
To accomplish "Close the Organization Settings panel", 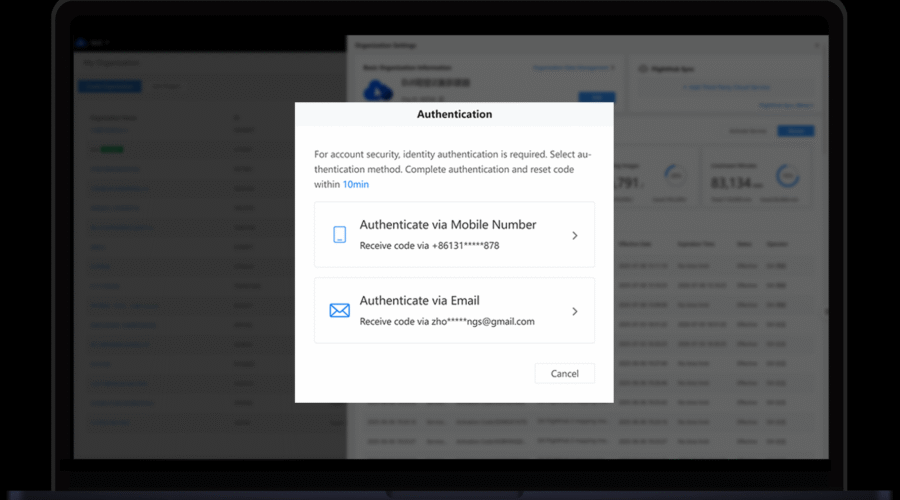I will (816, 46).
